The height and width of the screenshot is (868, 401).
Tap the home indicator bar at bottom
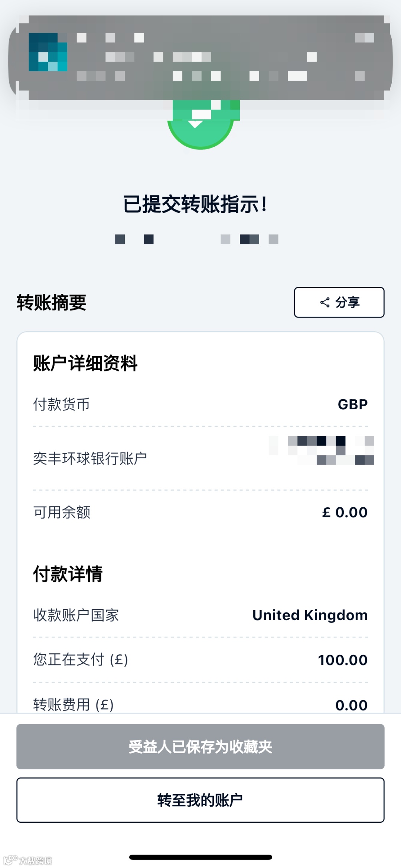[x=200, y=857]
